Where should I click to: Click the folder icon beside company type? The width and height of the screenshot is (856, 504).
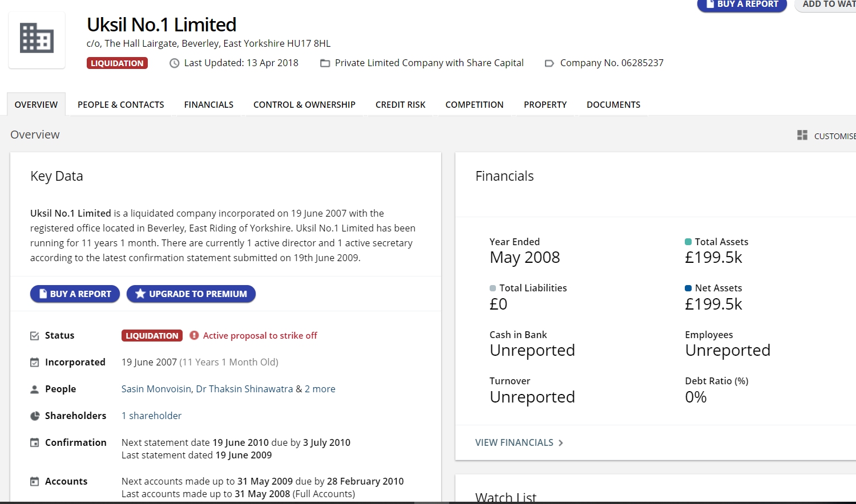[x=325, y=63]
